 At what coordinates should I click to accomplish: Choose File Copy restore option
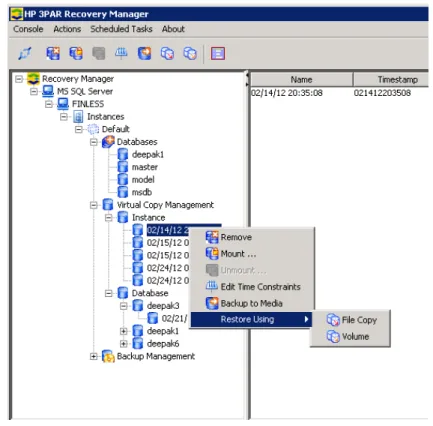[350, 320]
